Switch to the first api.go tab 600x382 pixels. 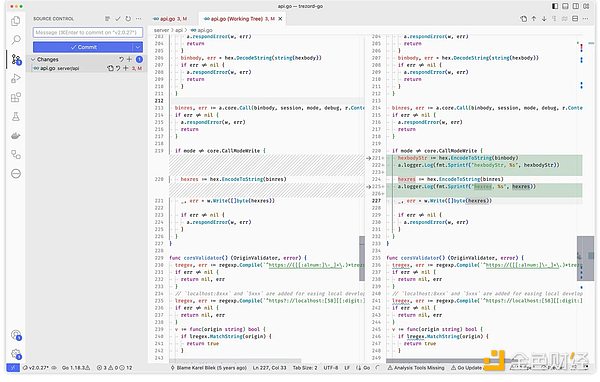pyautogui.click(x=170, y=18)
